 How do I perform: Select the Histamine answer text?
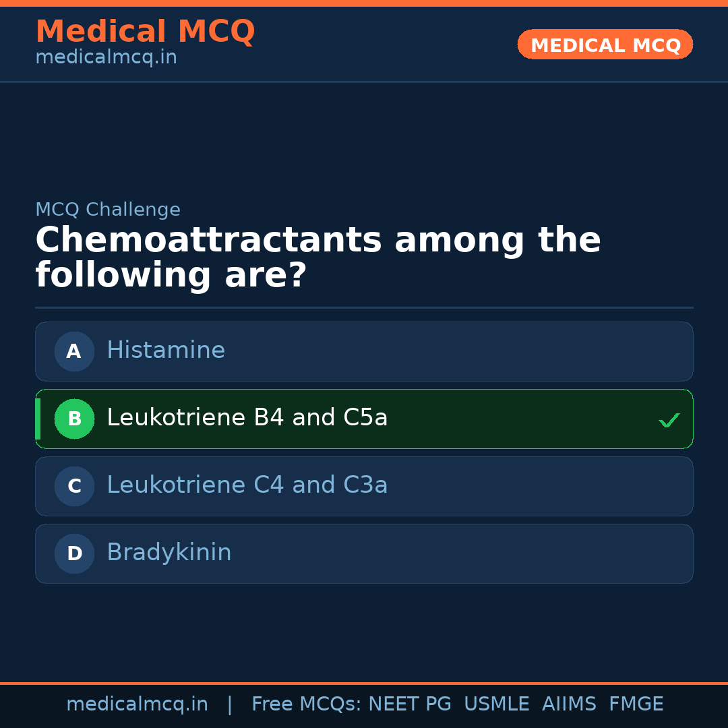click(166, 351)
